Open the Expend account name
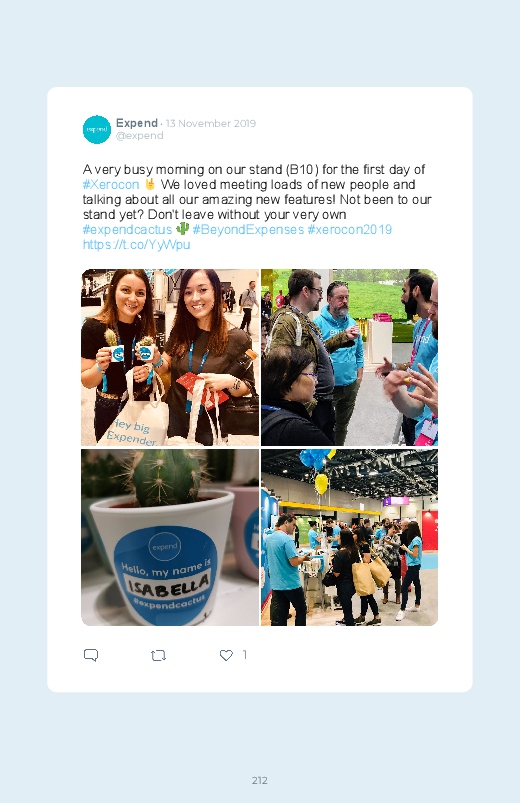Image resolution: width=520 pixels, height=803 pixels. point(137,123)
